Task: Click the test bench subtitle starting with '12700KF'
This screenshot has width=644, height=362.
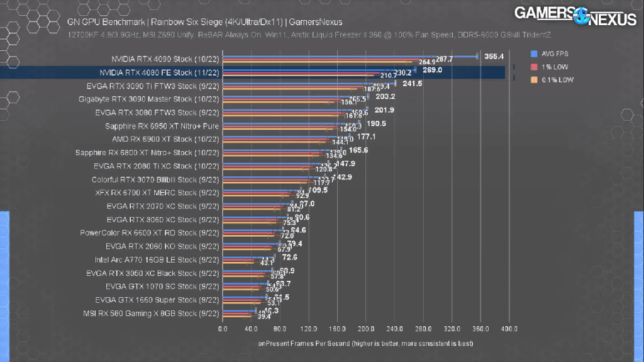Action: coord(309,35)
